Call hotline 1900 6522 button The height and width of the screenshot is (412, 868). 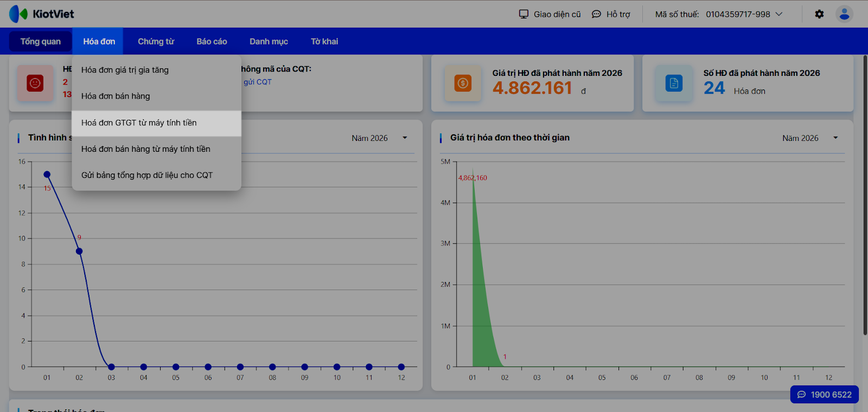pyautogui.click(x=825, y=395)
